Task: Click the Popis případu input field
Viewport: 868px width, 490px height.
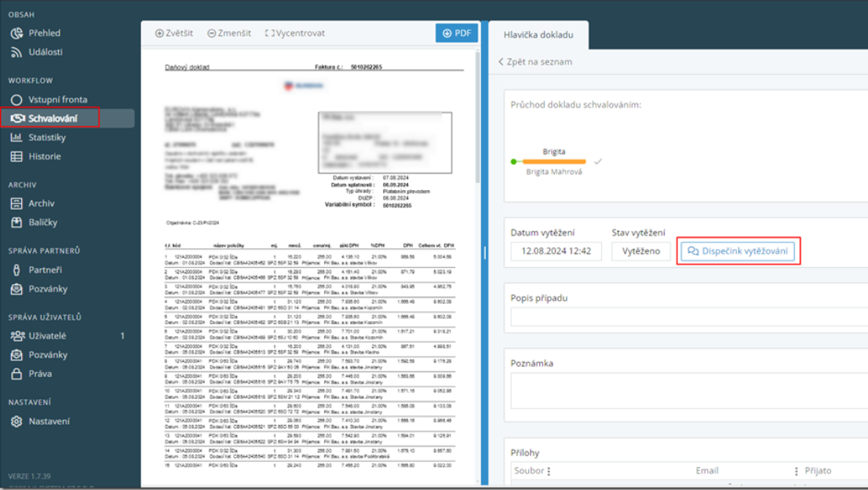Action: 687,317
